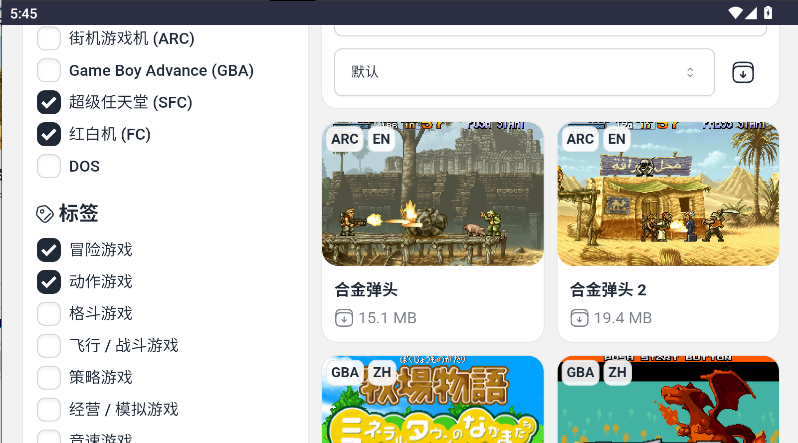Click the tag icon beside 标签 heading
Viewport: 798px width, 443px height.
[x=45, y=214]
